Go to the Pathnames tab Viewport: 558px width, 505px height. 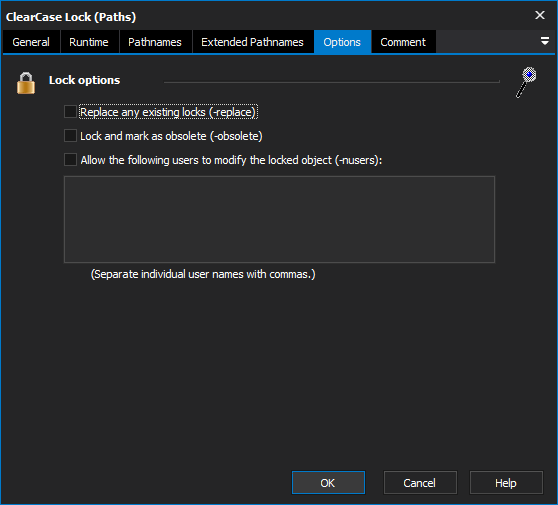coord(155,42)
